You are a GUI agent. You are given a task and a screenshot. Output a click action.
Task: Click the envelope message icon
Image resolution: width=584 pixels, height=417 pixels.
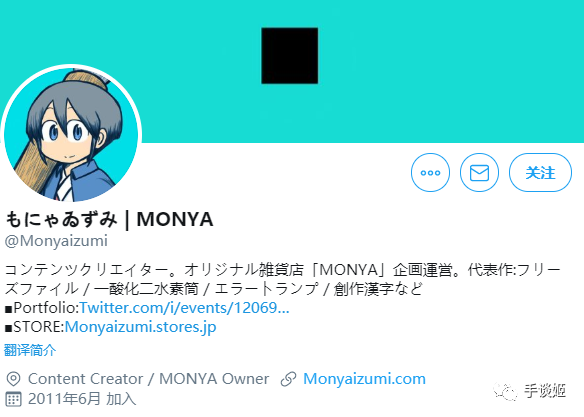(479, 172)
